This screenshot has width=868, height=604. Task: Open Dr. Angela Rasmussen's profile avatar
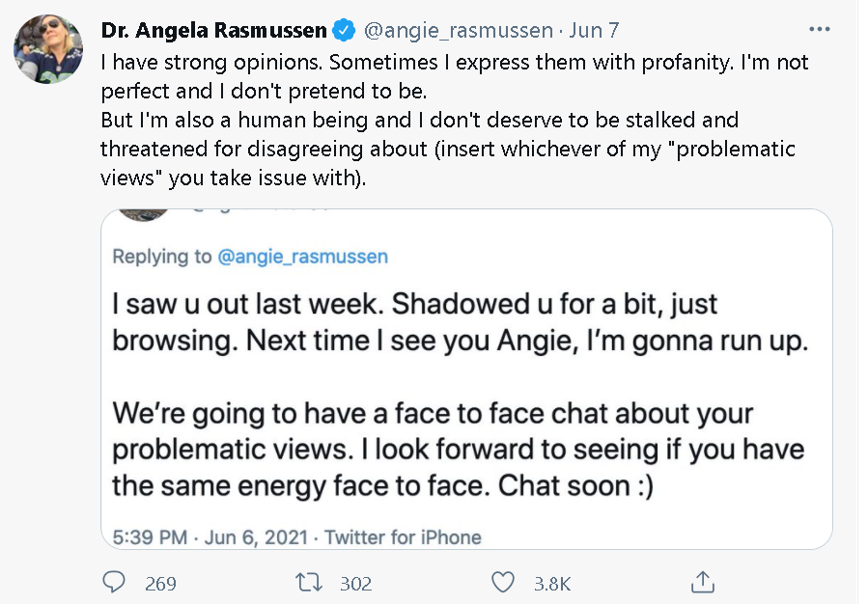(x=47, y=48)
